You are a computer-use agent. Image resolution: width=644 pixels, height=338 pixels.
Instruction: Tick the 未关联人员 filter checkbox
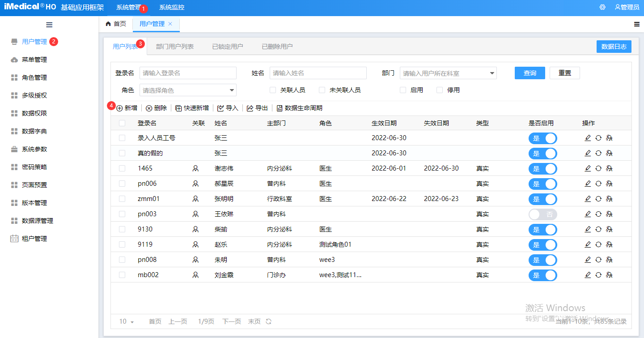pyautogui.click(x=322, y=90)
